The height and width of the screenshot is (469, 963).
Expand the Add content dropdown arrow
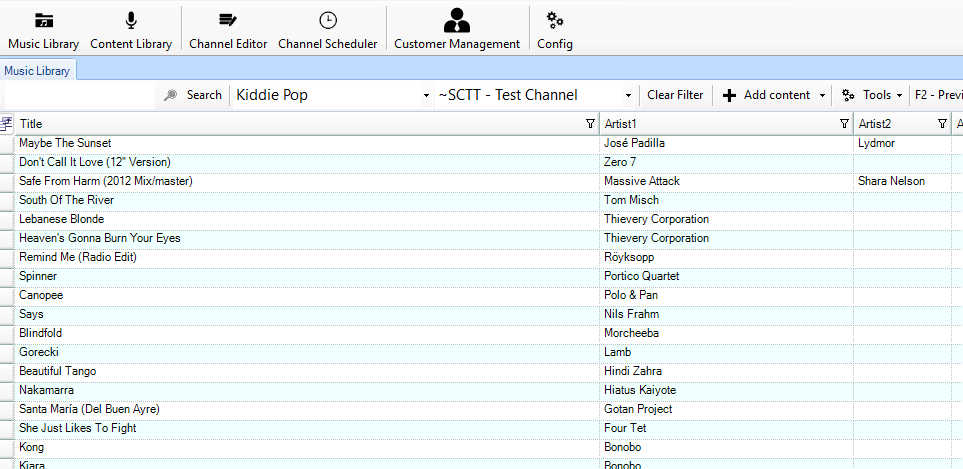pyautogui.click(x=822, y=96)
